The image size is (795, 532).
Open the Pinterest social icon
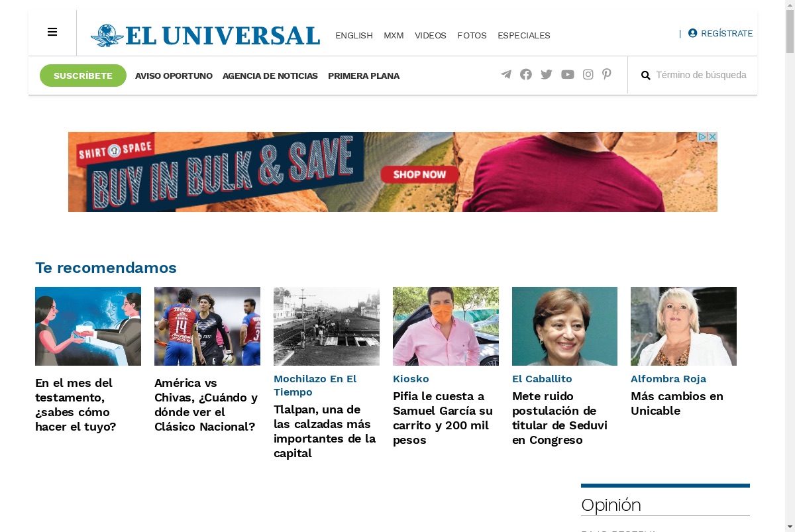(x=606, y=74)
